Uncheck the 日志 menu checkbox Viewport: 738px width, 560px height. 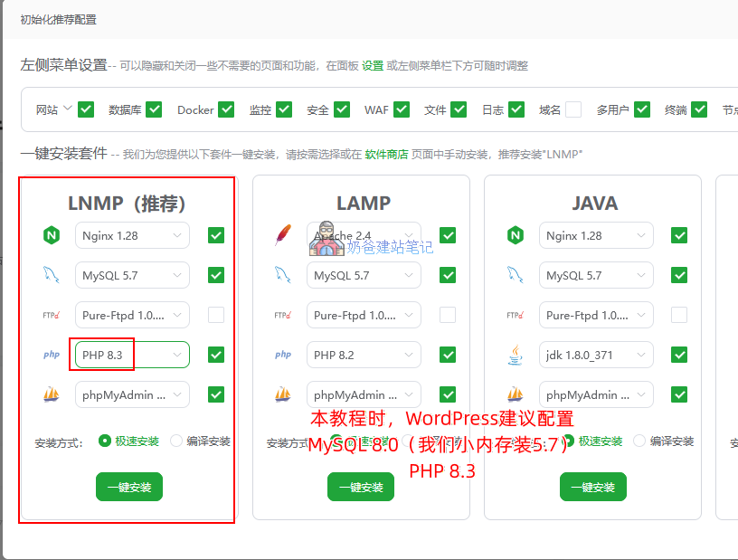click(x=516, y=109)
